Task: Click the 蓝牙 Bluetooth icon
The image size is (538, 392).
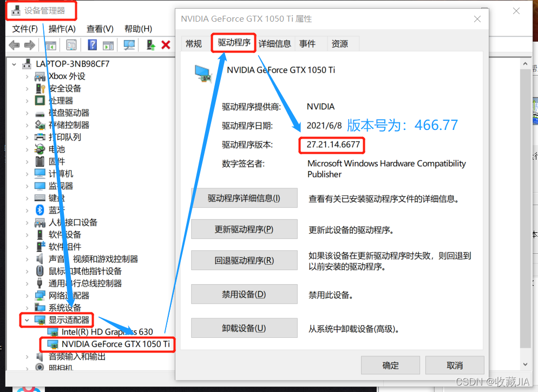Action: click(x=40, y=210)
